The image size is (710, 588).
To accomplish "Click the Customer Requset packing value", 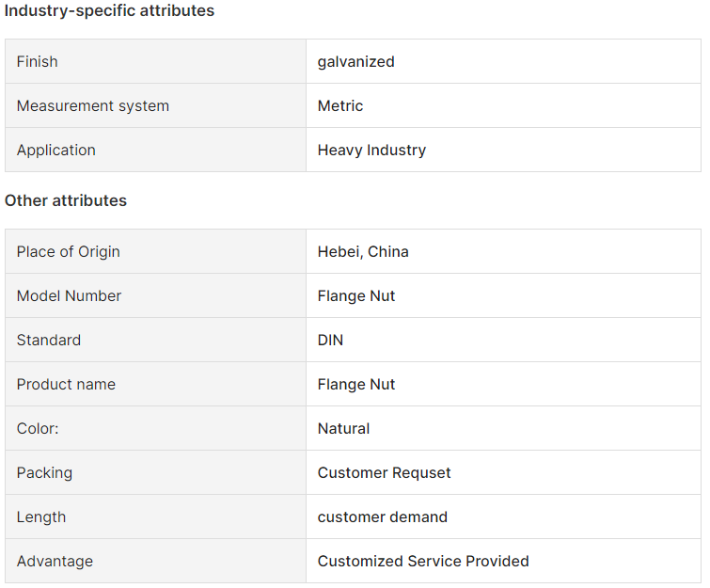I will tap(384, 472).
